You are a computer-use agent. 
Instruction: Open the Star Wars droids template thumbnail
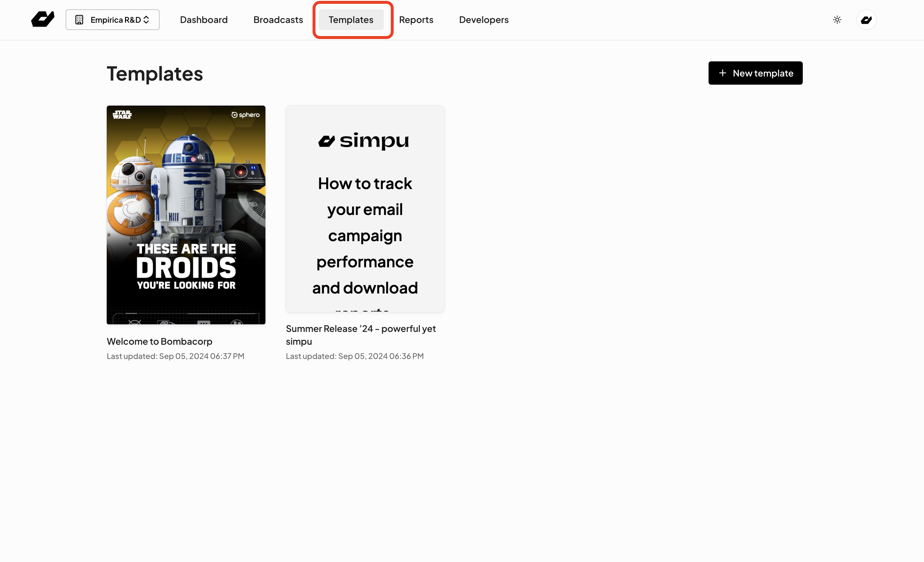pos(186,215)
